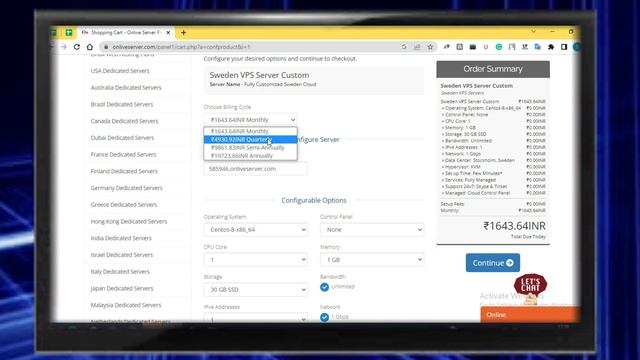Open Finland Dedicated Servers link

click(x=124, y=171)
